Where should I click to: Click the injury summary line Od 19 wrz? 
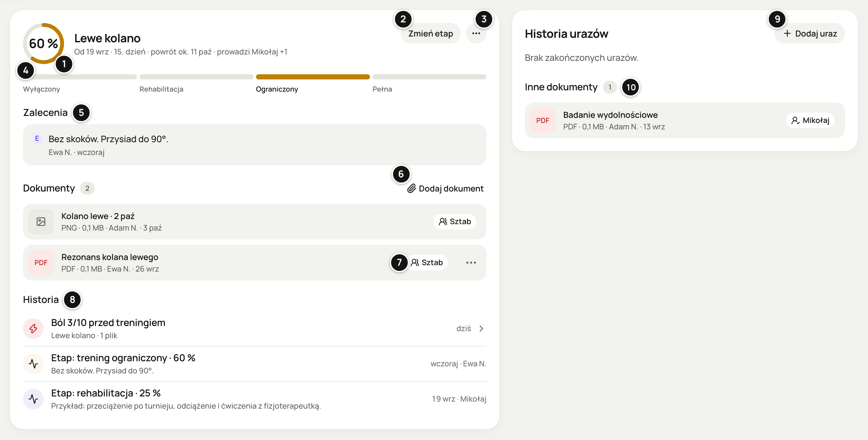[x=181, y=52]
